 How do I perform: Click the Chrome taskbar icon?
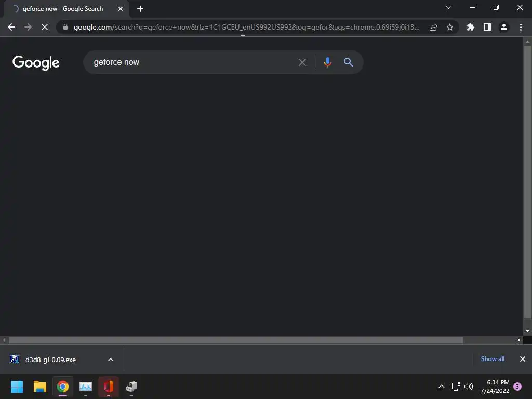coord(63,387)
